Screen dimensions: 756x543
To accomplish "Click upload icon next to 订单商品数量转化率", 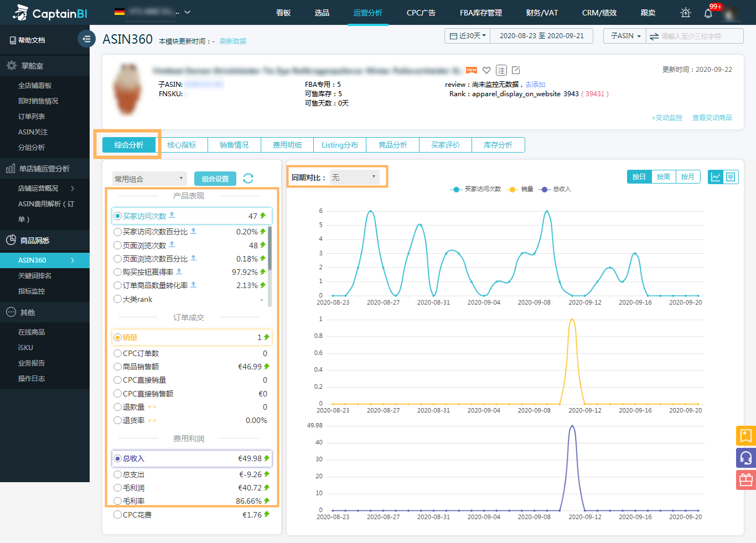I will [x=194, y=285].
